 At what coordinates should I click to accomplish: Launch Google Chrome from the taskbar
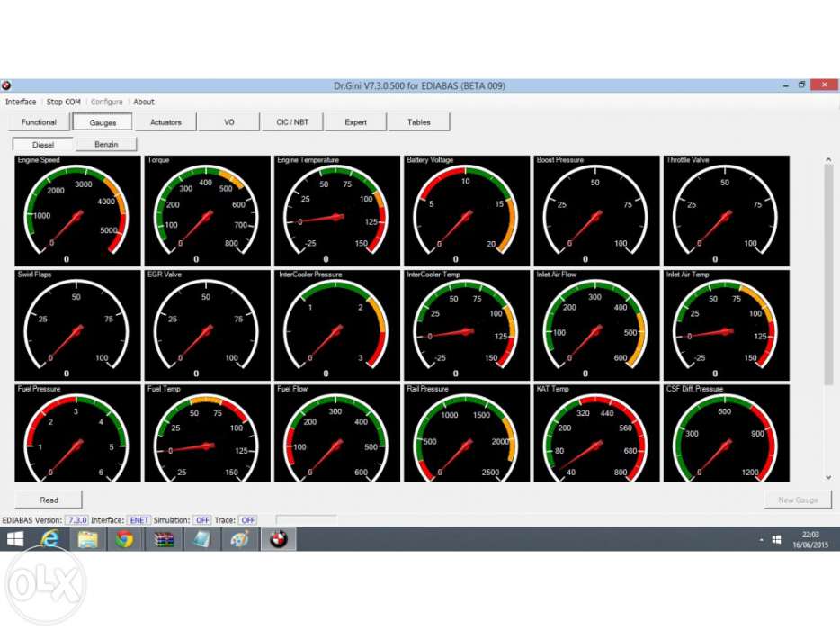pyautogui.click(x=124, y=539)
